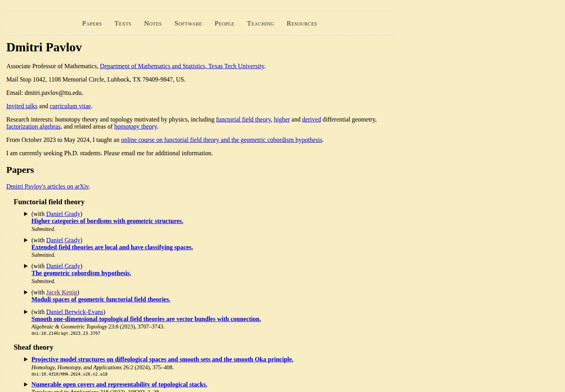Screen dimensions: 565x392
Task: Expand the Smooth one-dimensional topological field theories triangle
Action: click(26, 312)
